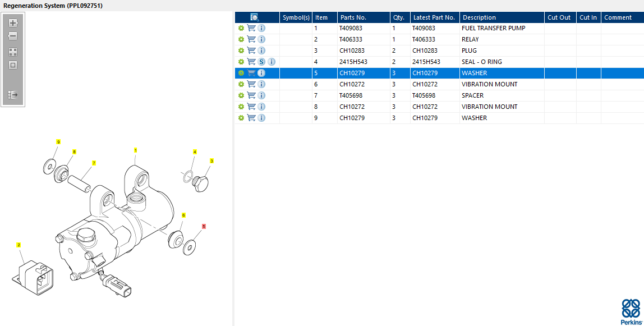Click gear icon for item 9 WASHER row
The height and width of the screenshot is (326, 644).
(241, 118)
